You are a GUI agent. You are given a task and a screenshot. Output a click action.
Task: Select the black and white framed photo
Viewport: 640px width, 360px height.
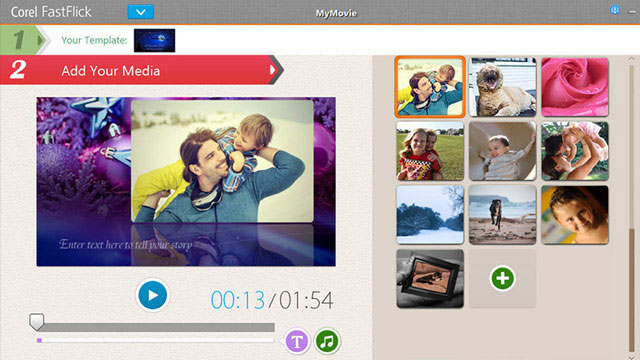click(x=430, y=279)
